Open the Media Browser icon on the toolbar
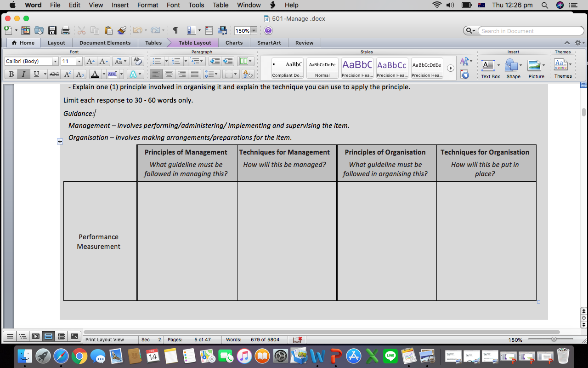Image resolution: width=588 pixels, height=368 pixels. coord(222,30)
